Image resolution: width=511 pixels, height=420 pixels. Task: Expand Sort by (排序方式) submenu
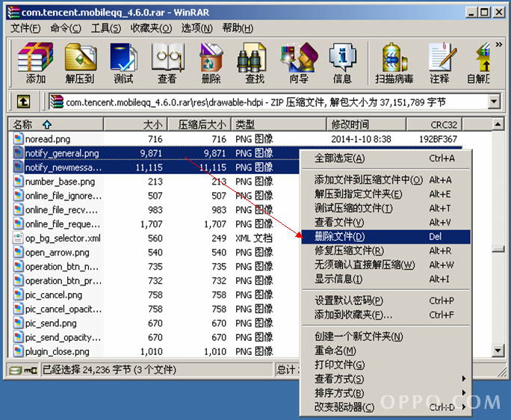(x=385, y=393)
